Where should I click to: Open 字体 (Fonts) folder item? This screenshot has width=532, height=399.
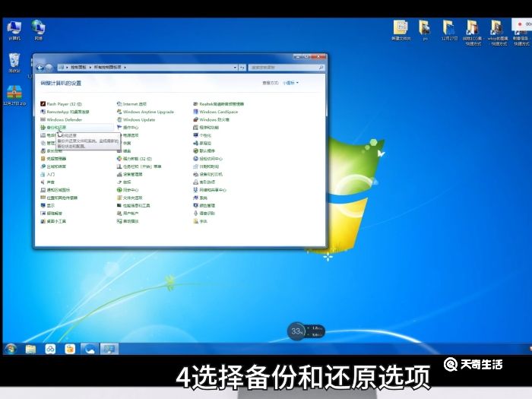200,221
